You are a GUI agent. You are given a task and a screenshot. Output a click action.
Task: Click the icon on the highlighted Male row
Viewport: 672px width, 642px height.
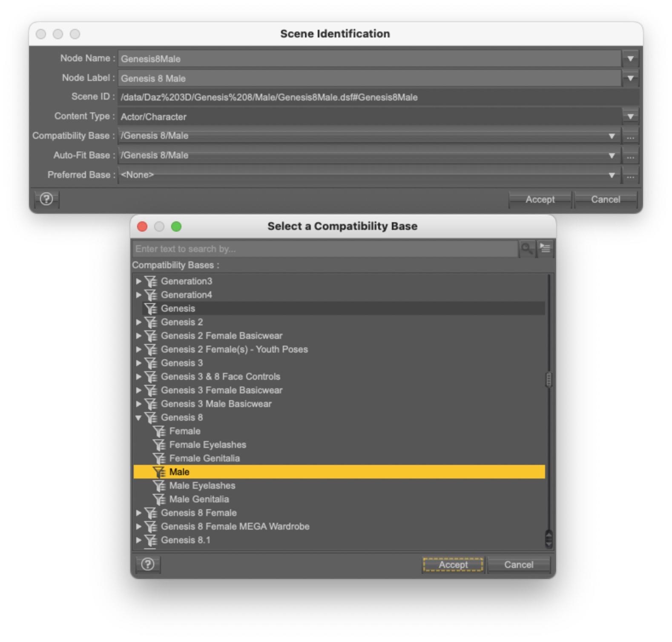(x=159, y=472)
